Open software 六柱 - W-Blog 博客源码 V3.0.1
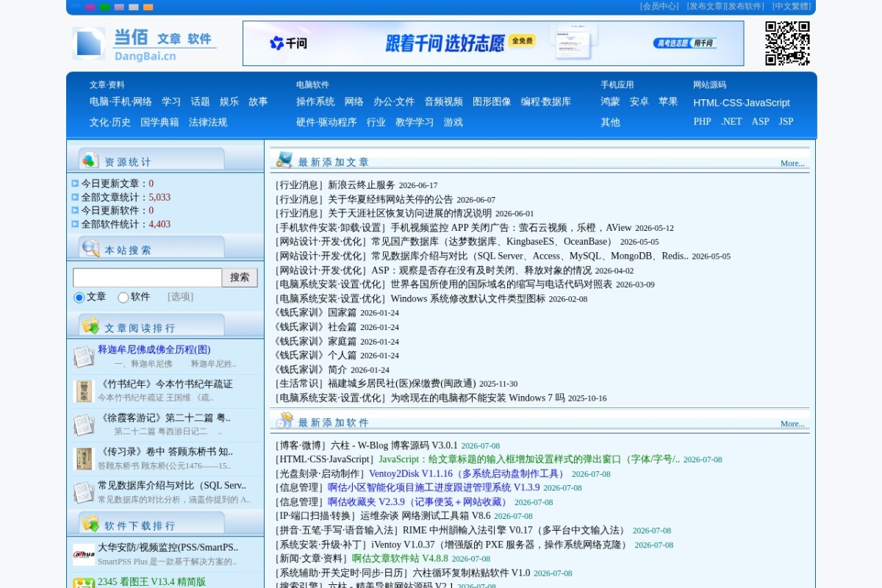The width and height of the screenshot is (882, 588). [x=394, y=445]
